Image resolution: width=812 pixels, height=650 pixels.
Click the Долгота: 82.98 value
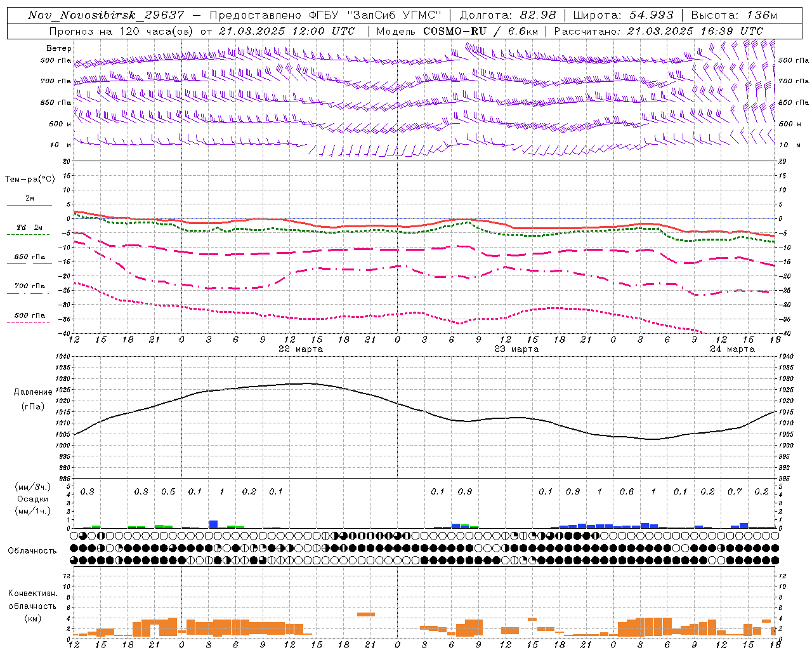click(507, 15)
